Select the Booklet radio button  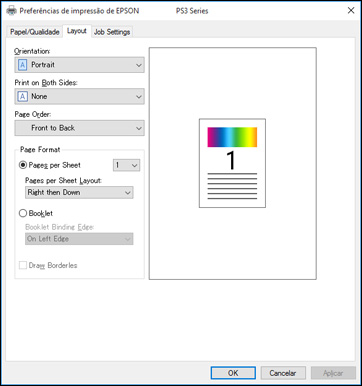[x=23, y=213]
